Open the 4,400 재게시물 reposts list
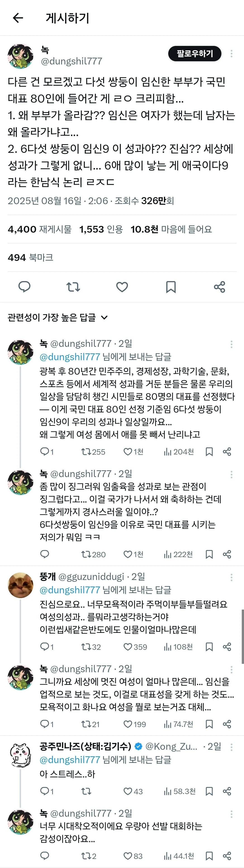Screen dimensions: 244x868 point(40,229)
